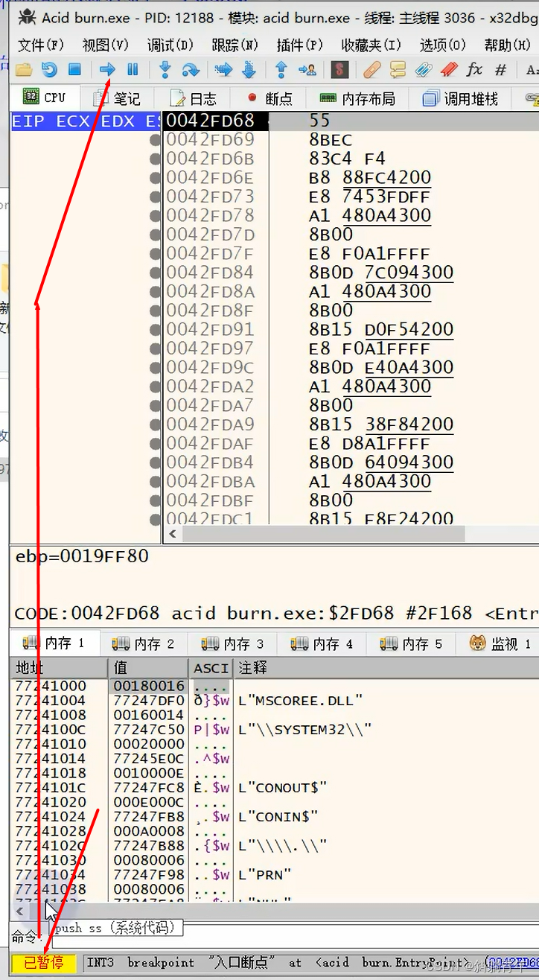
Task: Step into with the down-arrow icon
Action: [x=165, y=70]
